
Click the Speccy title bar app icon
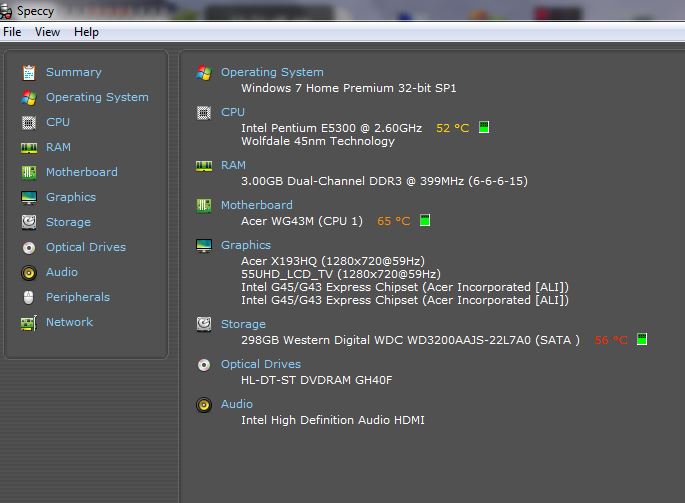point(6,11)
